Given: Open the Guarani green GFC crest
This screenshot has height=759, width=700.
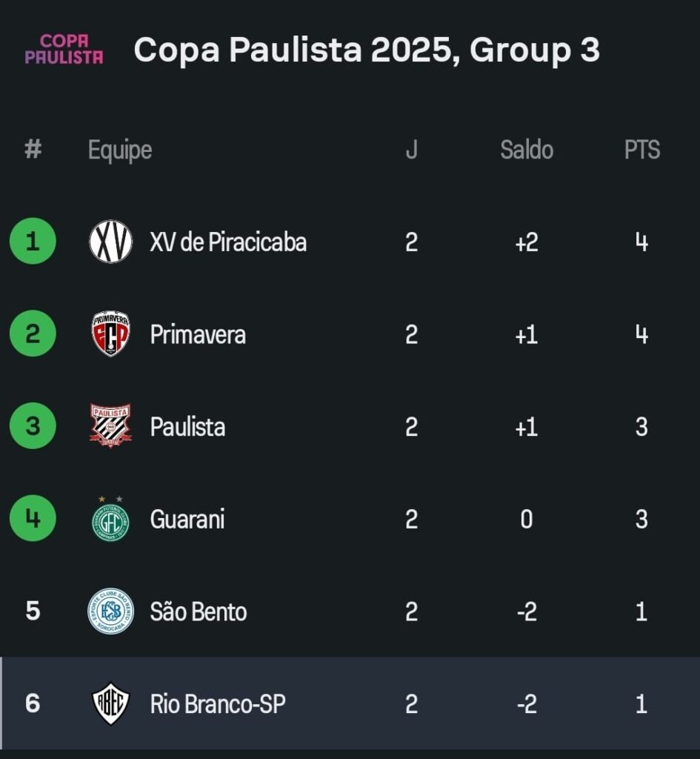Looking at the screenshot, I should pos(111,518).
